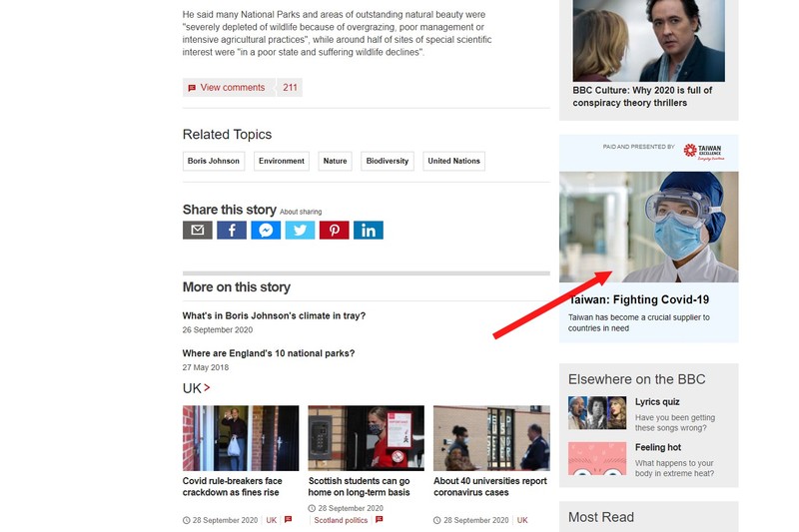Select the Nature topic tag
The width and height of the screenshot is (799, 532).
335,161
